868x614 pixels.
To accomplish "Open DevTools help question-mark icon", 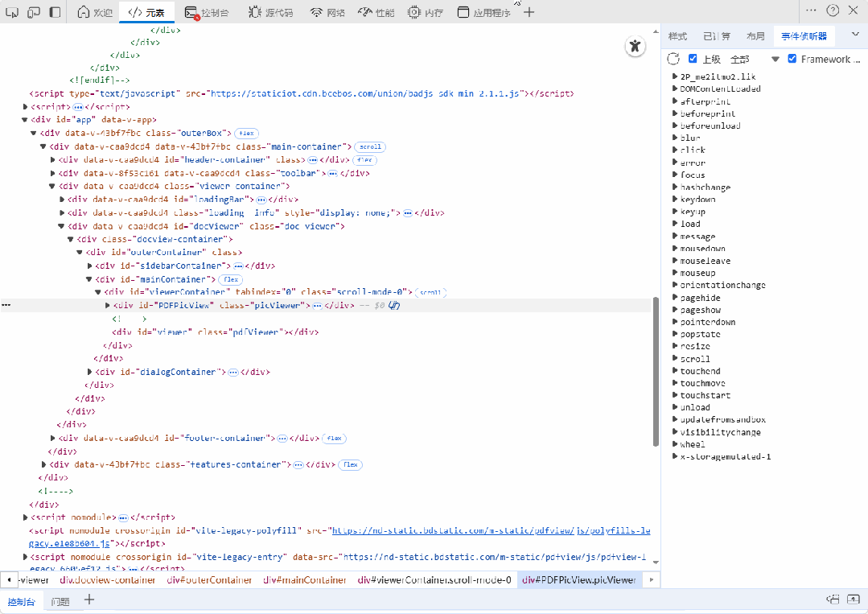I will coord(833,10).
